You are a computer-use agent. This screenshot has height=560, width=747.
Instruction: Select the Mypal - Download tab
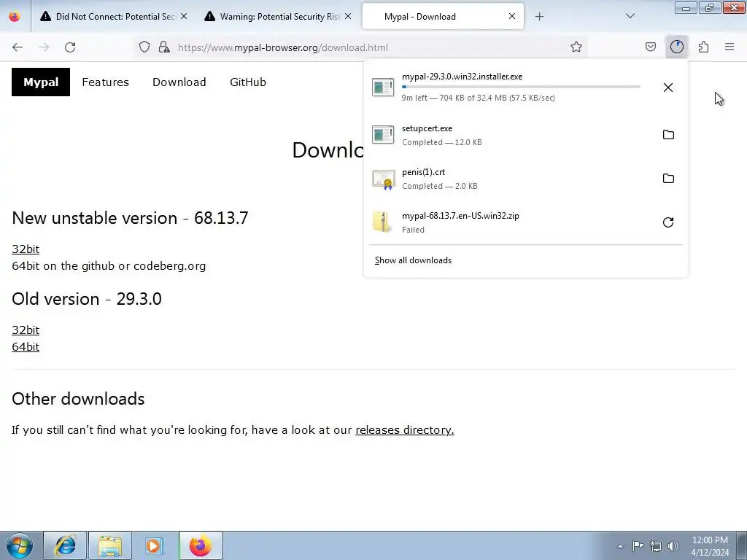(443, 16)
